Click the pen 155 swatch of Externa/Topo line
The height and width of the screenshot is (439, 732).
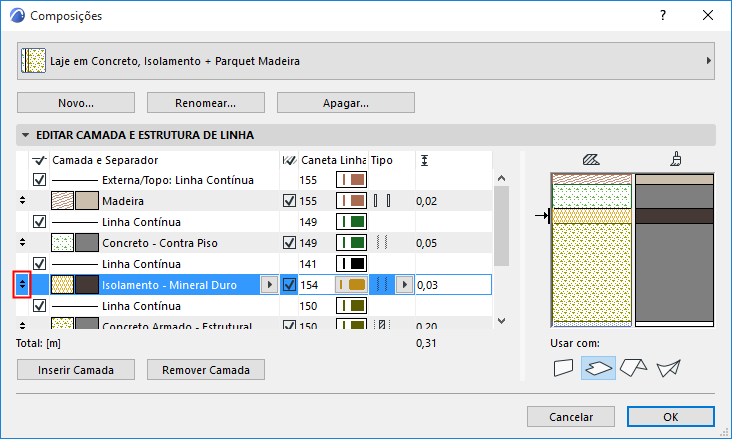(351, 179)
